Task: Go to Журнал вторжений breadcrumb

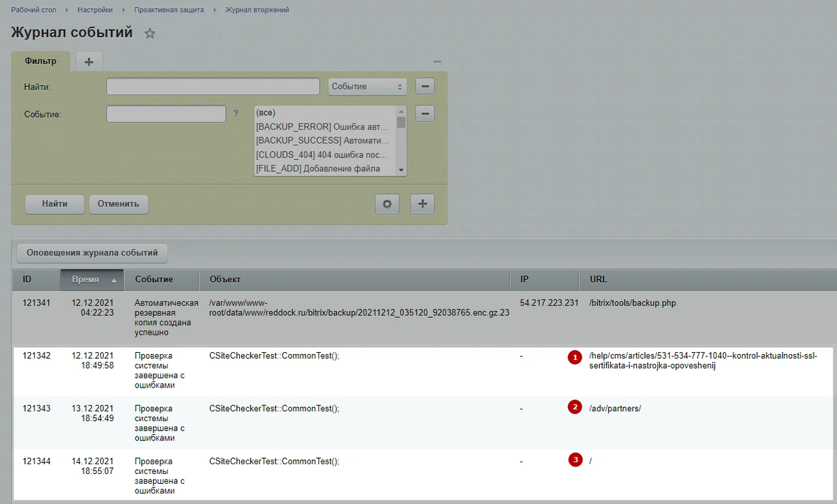Action: (x=257, y=10)
